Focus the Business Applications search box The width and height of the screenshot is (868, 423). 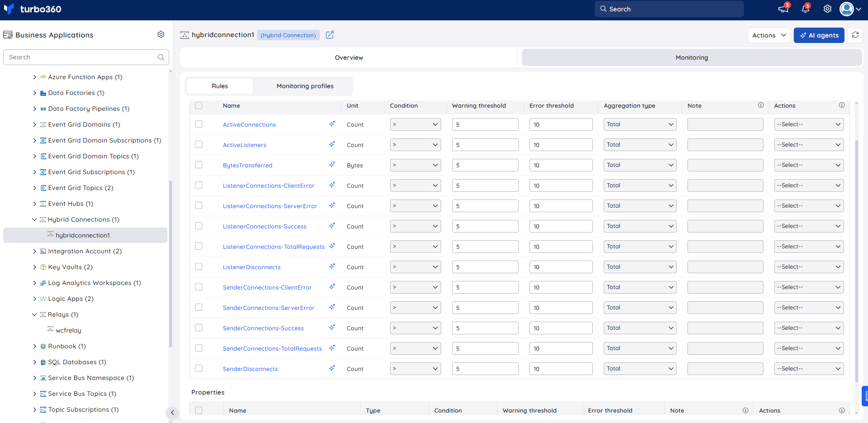[x=86, y=57]
